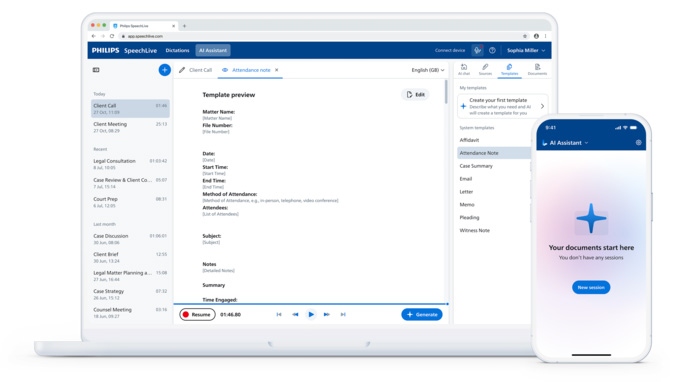Tap New session button on phone

point(591,287)
